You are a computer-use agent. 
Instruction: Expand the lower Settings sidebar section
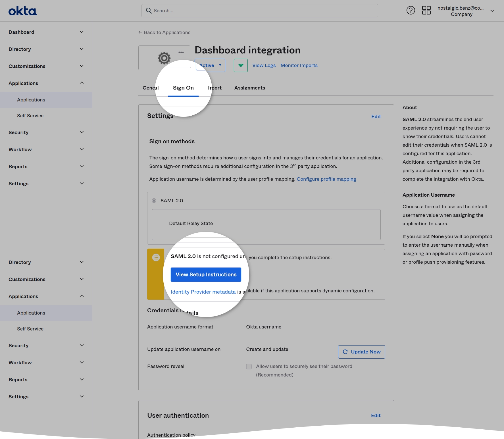(46, 397)
